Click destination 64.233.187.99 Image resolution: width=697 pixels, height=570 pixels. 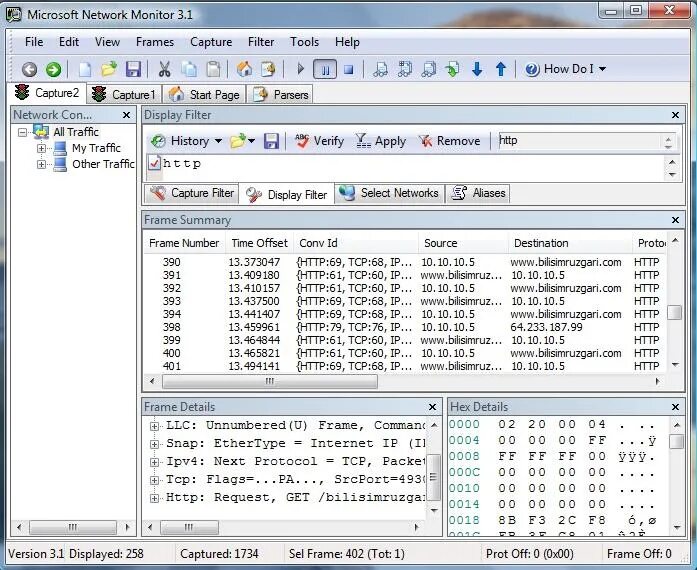point(546,327)
